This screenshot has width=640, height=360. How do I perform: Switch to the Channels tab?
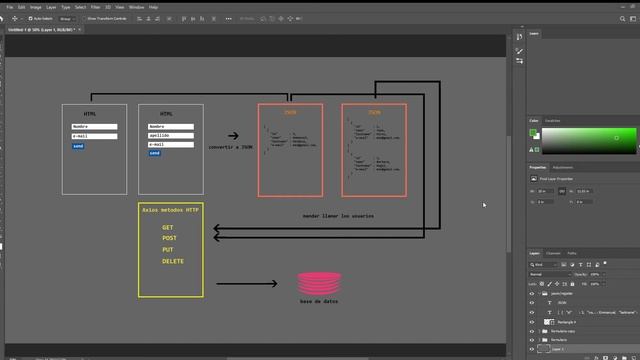coord(553,253)
